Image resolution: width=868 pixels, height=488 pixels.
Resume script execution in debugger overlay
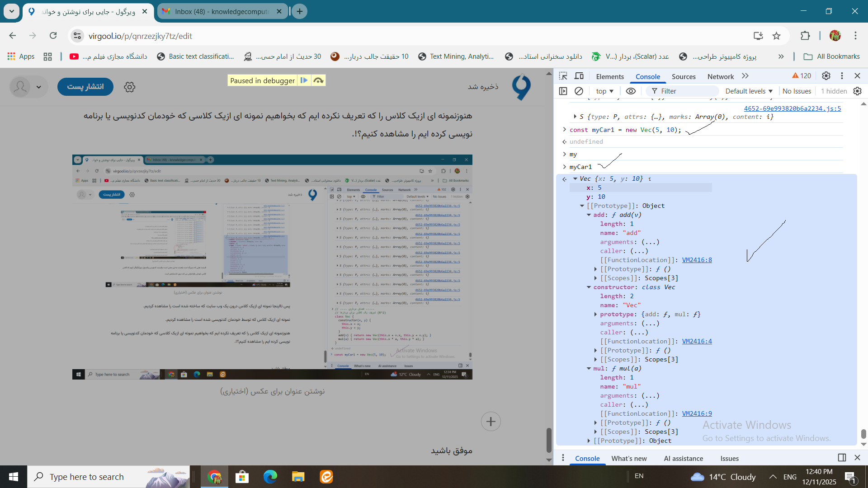304,80
